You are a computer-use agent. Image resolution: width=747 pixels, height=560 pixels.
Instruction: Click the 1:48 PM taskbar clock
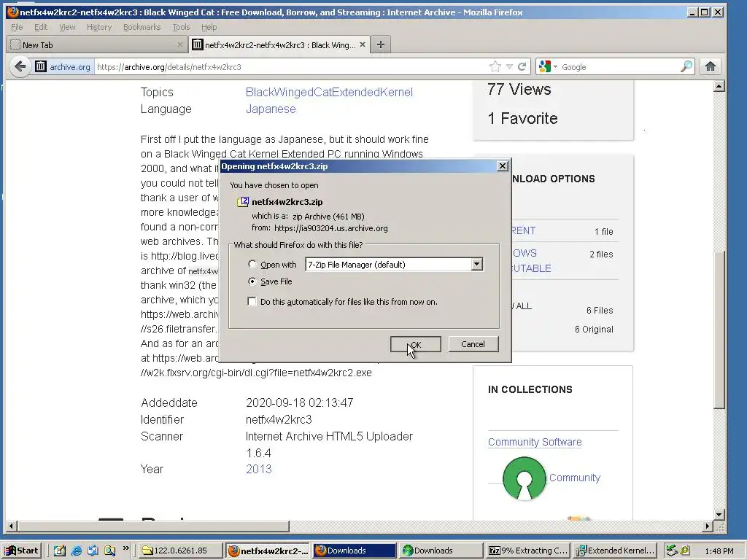(719, 551)
